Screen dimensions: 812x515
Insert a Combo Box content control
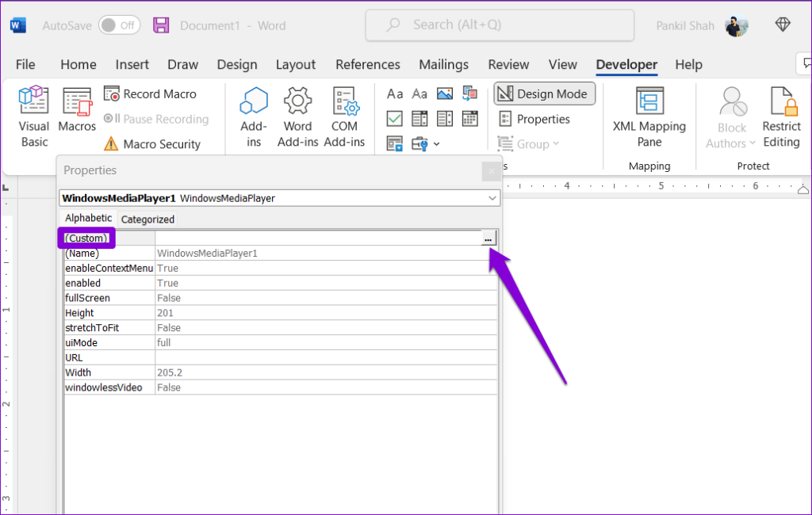[x=419, y=116]
